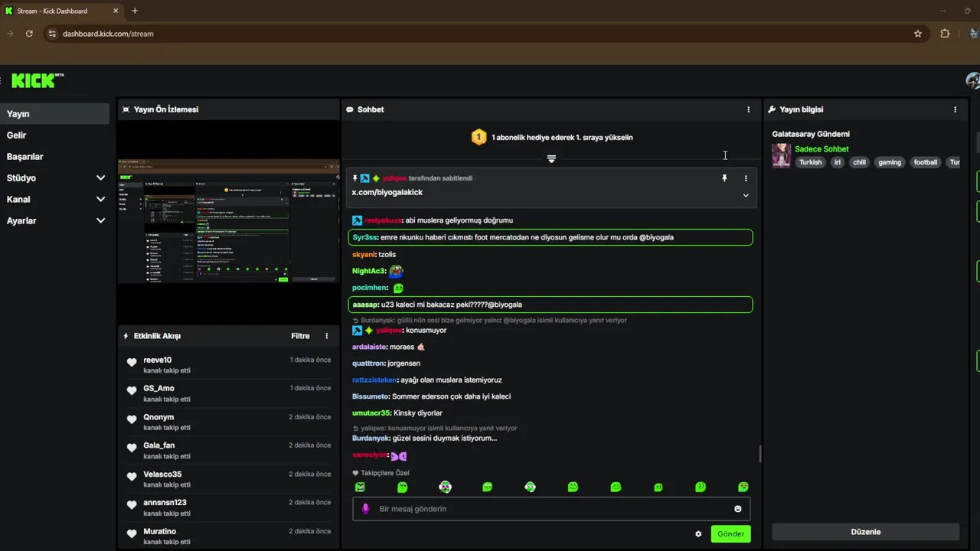Expand the pinned message chevron

click(746, 195)
